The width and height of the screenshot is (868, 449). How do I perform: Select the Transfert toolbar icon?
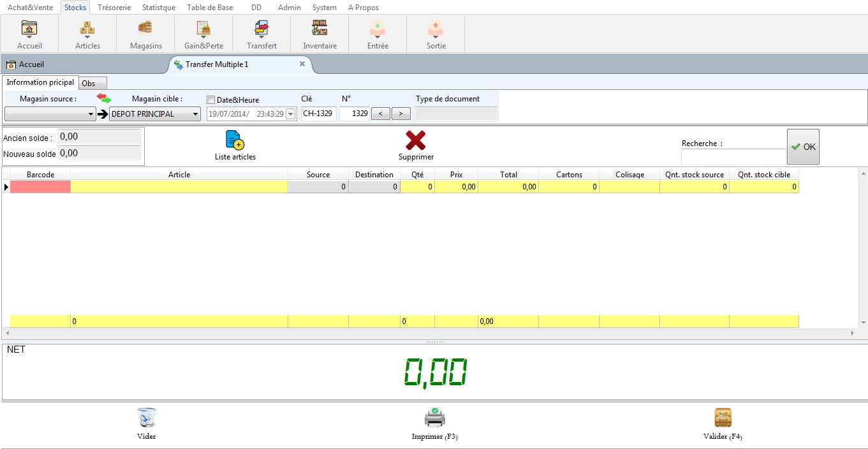point(261,29)
